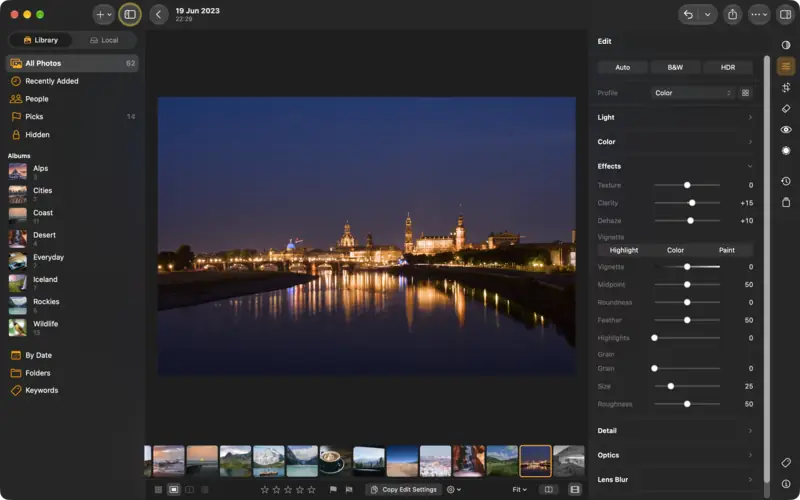Collapse the Effects section
The width and height of the screenshot is (800, 500).
click(x=675, y=166)
